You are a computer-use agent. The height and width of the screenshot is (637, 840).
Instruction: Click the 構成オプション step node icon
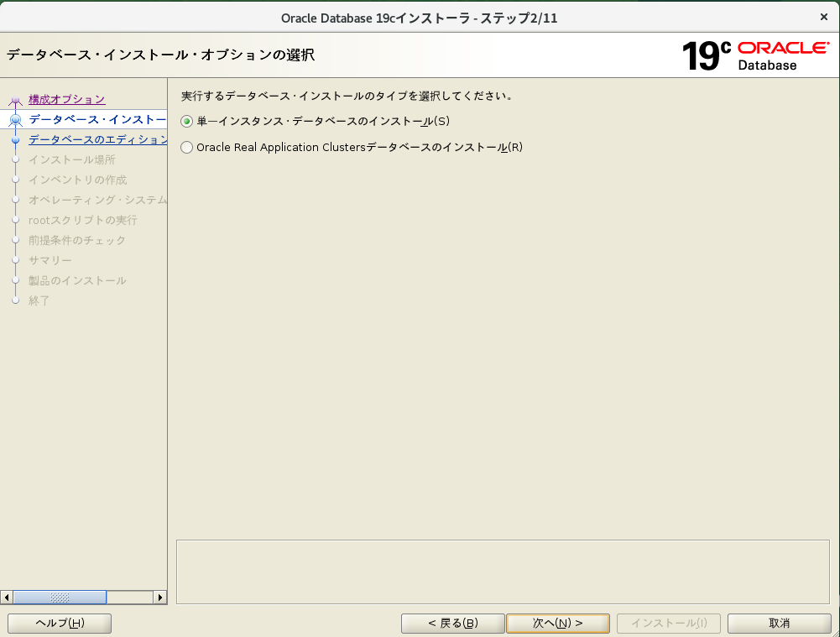[15, 101]
